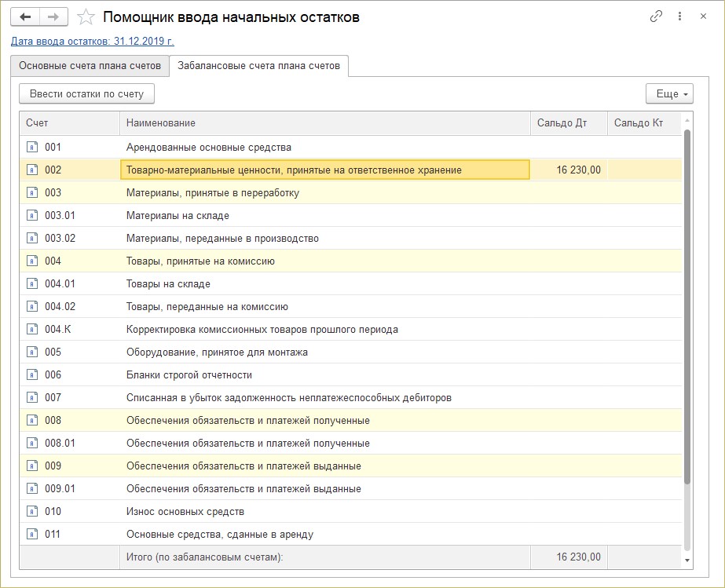Click the account icon in row 003.02
Screen dimensions: 725x588
(x=32, y=238)
